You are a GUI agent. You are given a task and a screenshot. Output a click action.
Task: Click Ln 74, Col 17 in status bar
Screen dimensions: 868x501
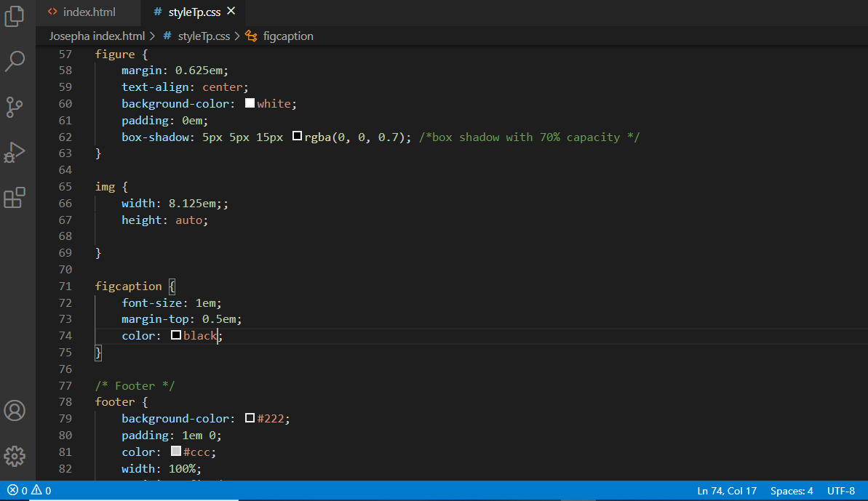pos(727,491)
